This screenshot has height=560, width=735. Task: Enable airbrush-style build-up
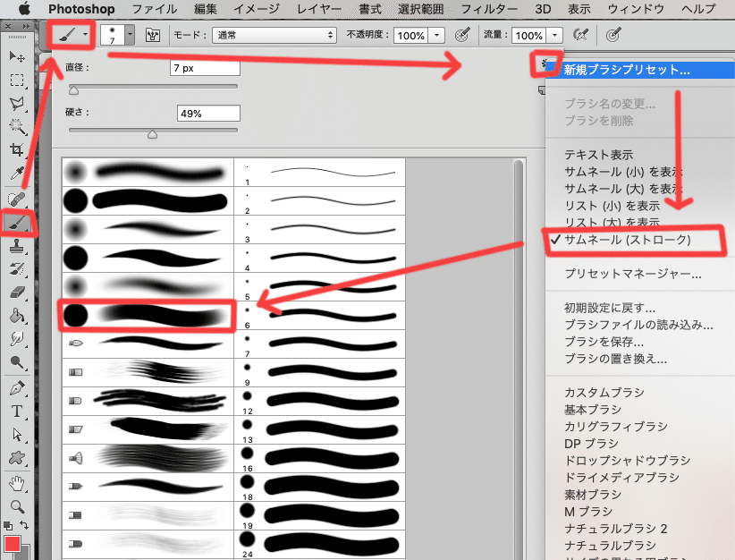coord(580,35)
